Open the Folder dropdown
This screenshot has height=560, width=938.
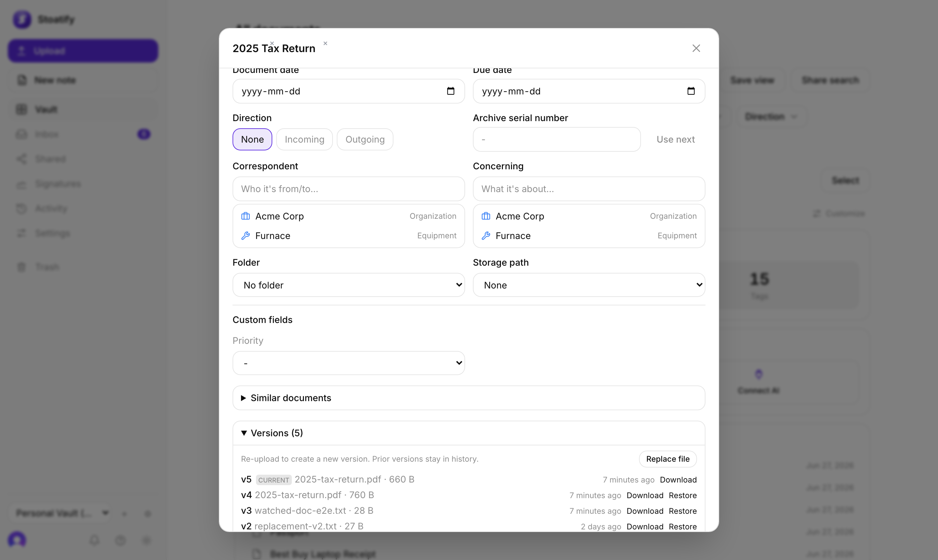[348, 285]
